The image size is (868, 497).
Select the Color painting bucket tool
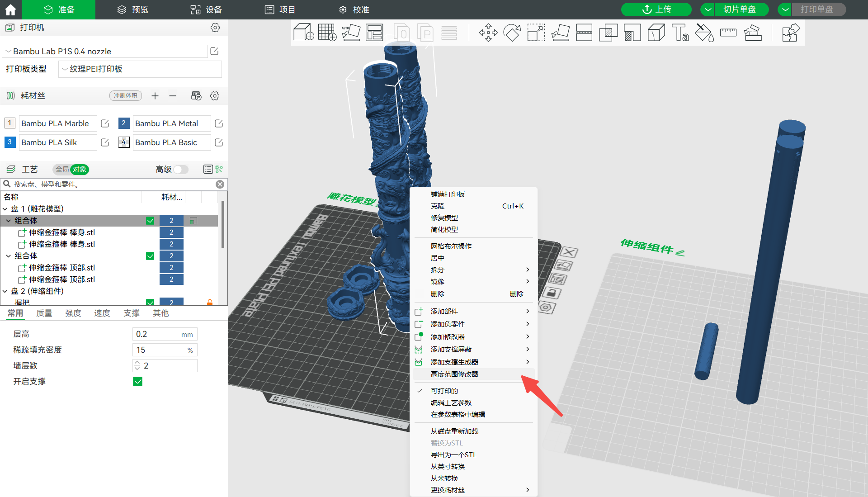[704, 33]
